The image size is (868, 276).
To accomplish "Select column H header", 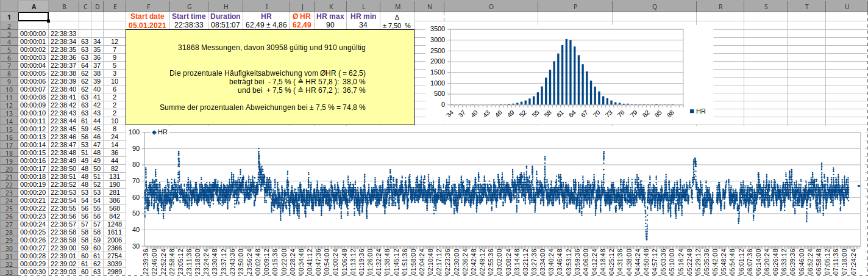I will [x=226, y=7].
